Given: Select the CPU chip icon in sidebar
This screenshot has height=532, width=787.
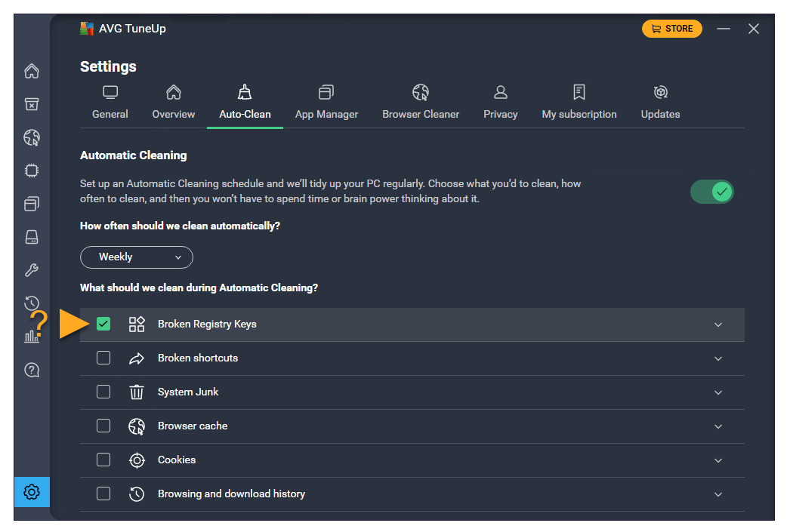Looking at the screenshot, I should (32, 171).
